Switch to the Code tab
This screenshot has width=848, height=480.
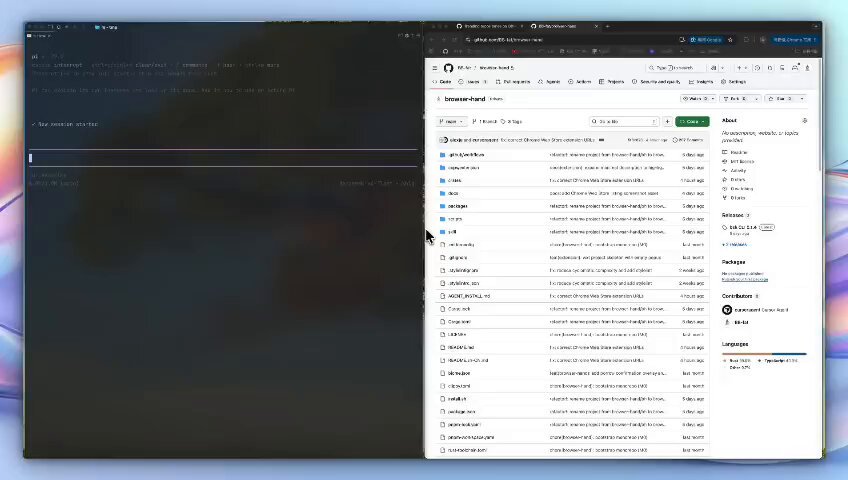[x=442, y=82]
